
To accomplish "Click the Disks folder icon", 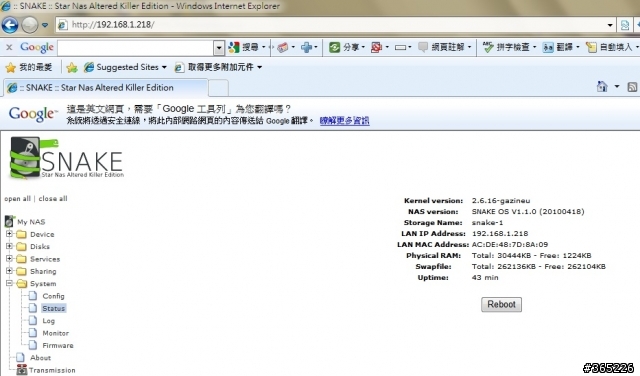I will pyautogui.click(x=21, y=247).
